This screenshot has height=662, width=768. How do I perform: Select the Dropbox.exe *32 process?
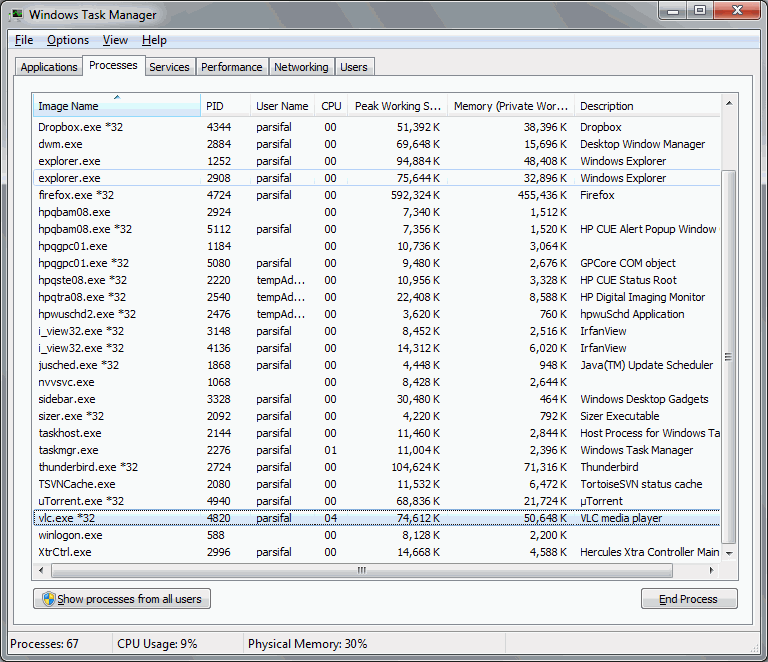tap(377, 127)
